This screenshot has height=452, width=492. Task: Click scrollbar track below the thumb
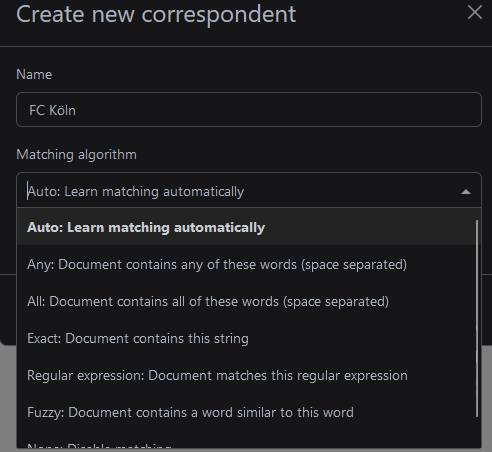pyautogui.click(x=477, y=433)
